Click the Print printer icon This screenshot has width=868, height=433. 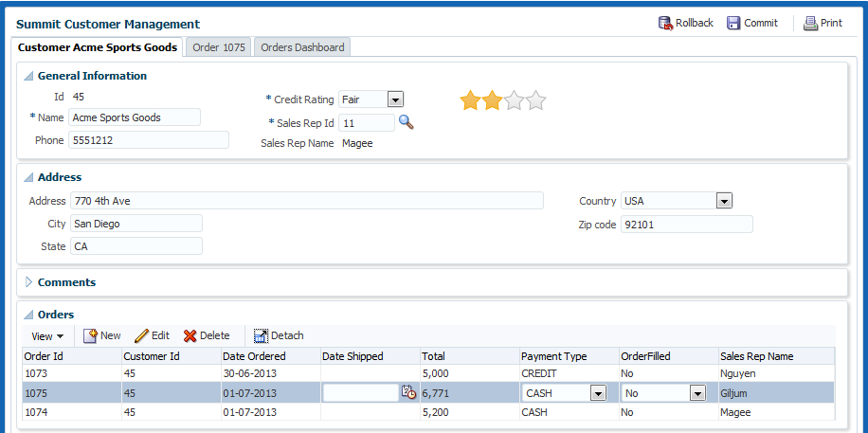point(810,24)
